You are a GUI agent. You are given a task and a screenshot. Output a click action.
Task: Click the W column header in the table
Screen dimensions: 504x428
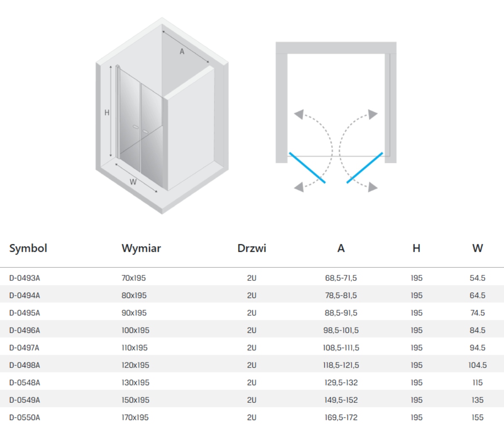[x=477, y=248]
